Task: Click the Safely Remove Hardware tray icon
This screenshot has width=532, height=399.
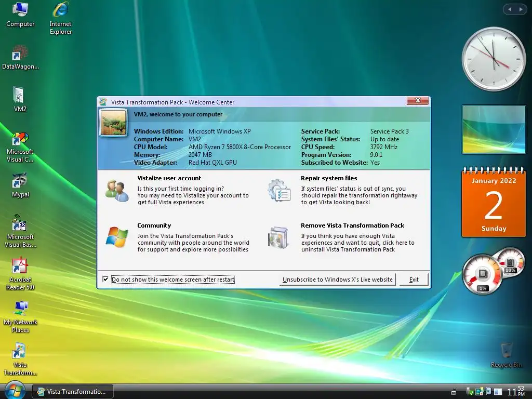Action: [x=470, y=392]
